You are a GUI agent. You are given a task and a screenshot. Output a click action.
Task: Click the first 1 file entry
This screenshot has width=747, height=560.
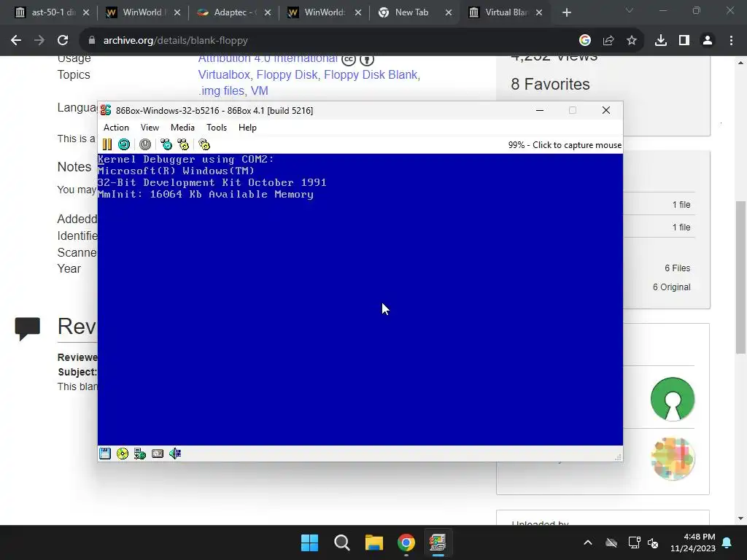coord(681,205)
